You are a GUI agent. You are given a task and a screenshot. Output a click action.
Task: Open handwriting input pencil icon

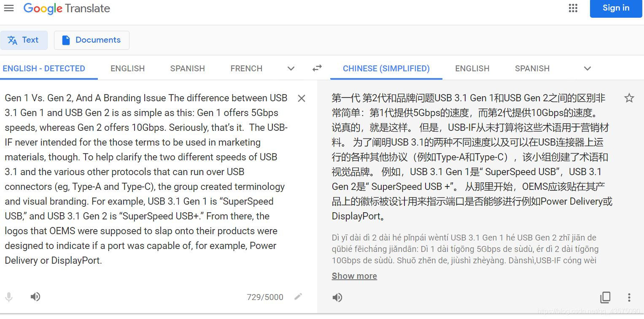click(298, 297)
